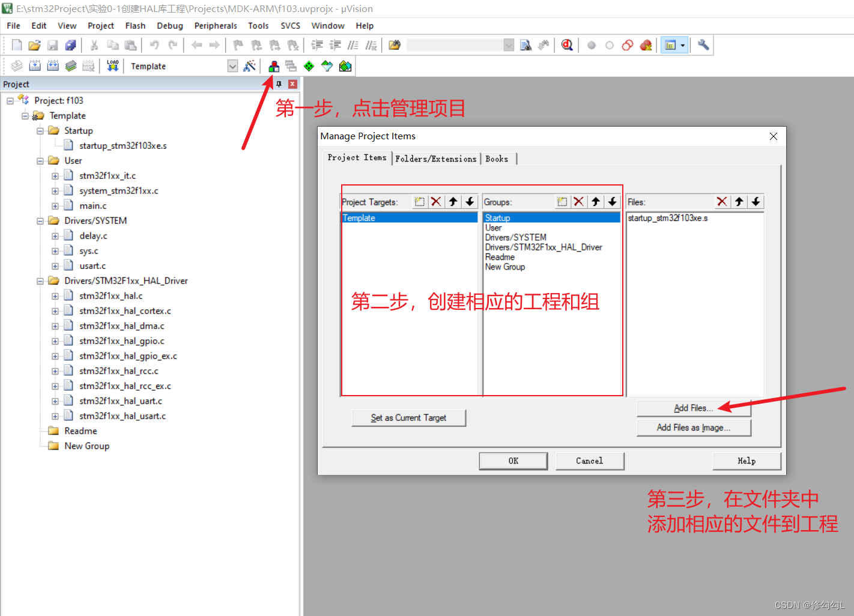Image resolution: width=854 pixels, height=616 pixels.
Task: Click Cancel in Manage Project Items
Action: [590, 461]
